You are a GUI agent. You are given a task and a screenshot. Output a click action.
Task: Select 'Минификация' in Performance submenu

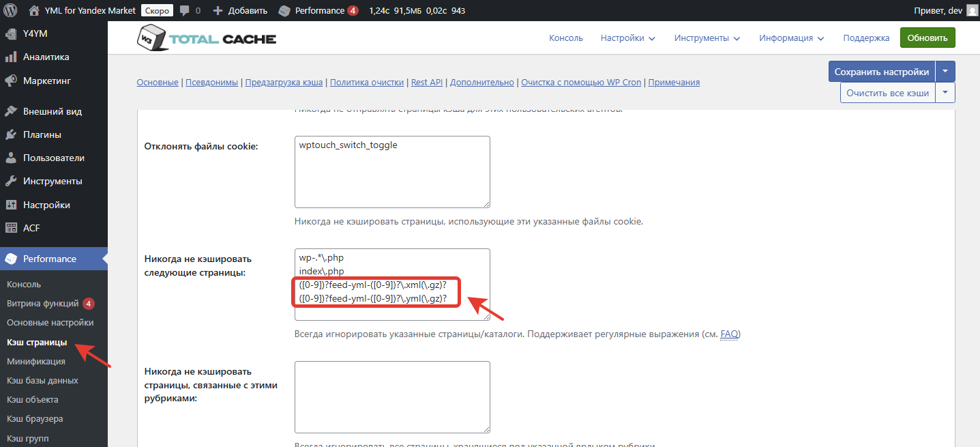click(x=36, y=361)
